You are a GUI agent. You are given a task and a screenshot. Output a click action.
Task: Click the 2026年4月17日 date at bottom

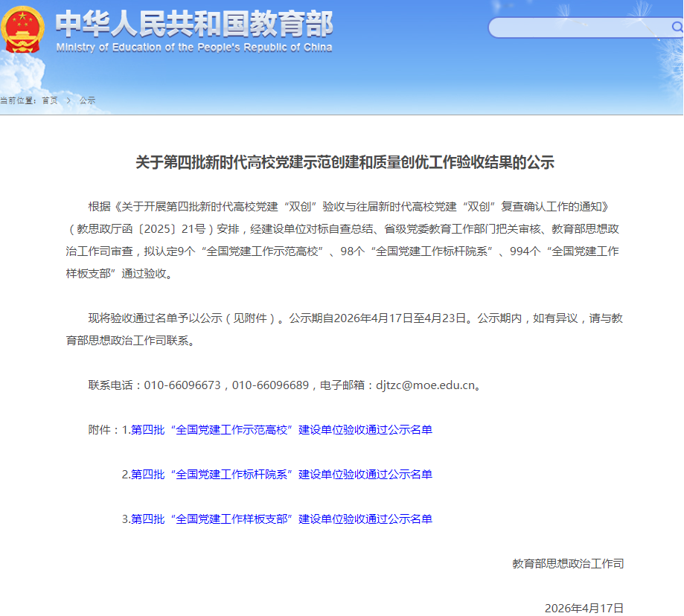[x=584, y=608]
